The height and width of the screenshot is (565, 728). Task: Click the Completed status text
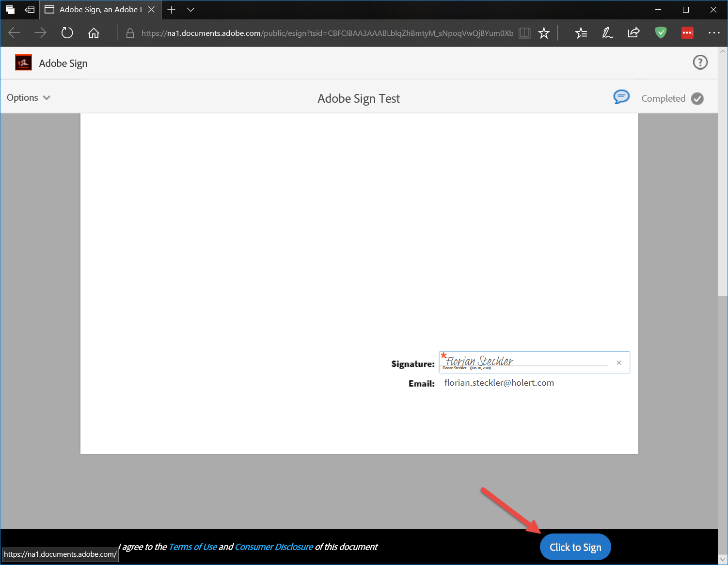[663, 98]
